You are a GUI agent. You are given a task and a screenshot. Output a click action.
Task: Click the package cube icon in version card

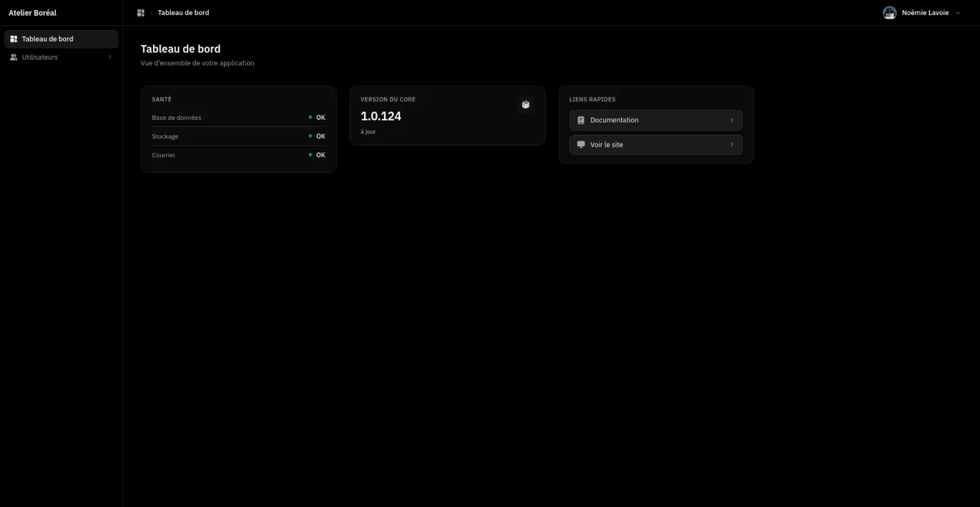coord(525,105)
